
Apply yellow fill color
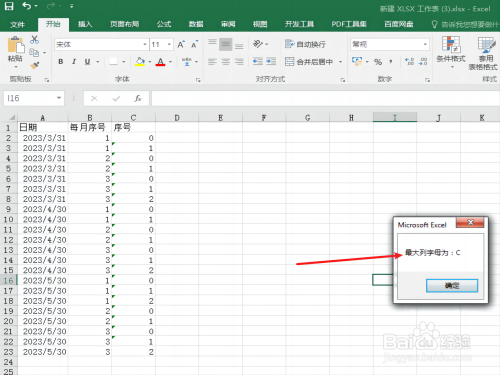[x=140, y=62]
